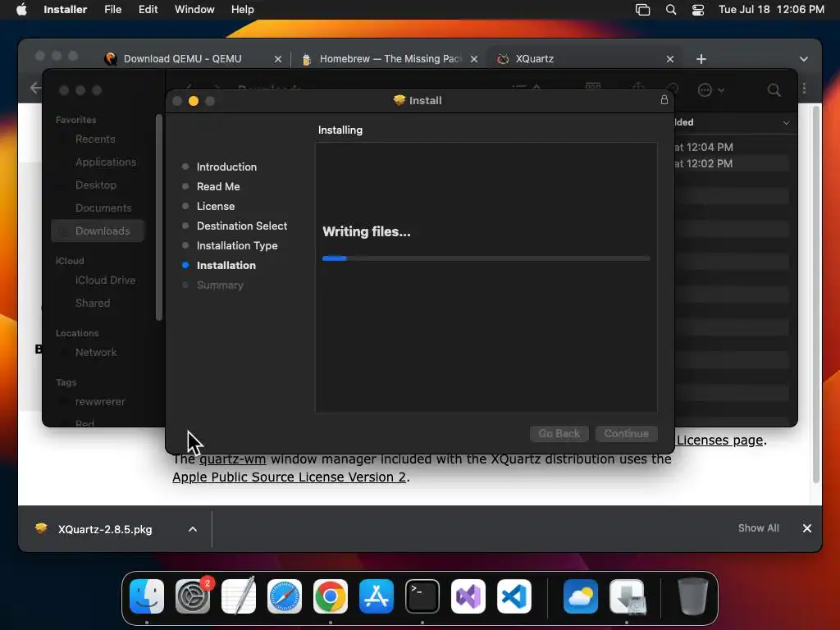Open Apple Public Source License Version 2 link
The width and height of the screenshot is (840, 630).
290,477
